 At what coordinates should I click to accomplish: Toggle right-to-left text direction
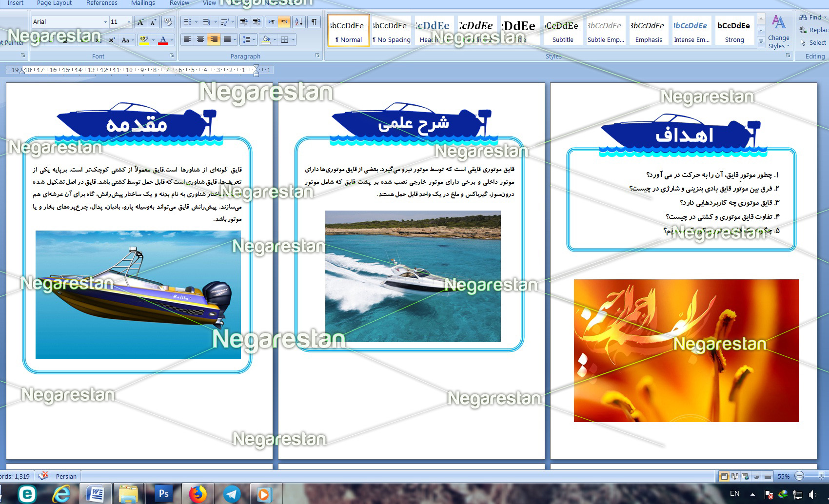284,22
